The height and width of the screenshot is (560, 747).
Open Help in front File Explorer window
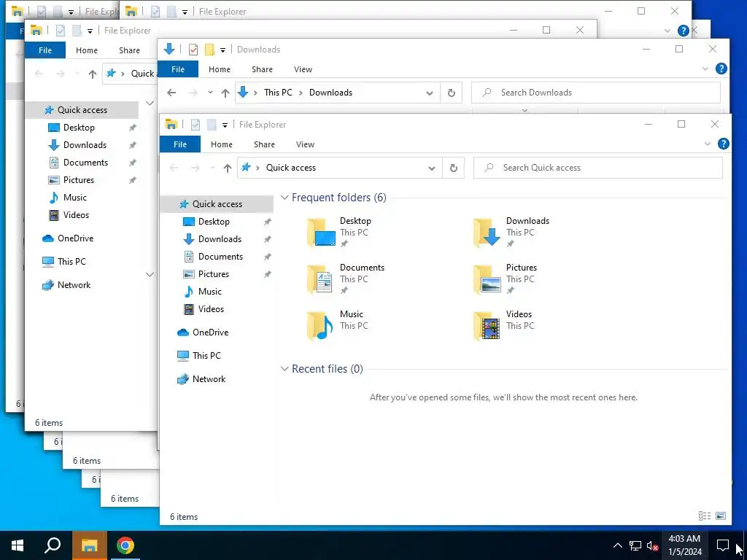(x=723, y=144)
